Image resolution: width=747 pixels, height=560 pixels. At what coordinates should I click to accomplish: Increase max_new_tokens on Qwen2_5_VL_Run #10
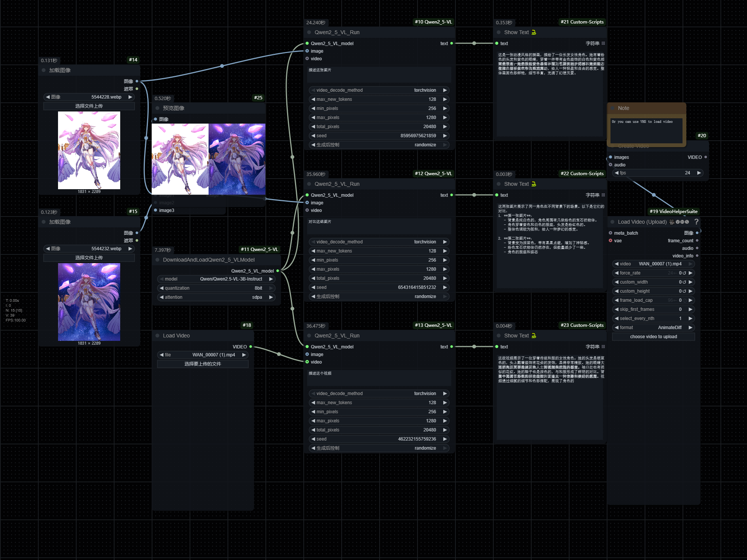click(445, 99)
